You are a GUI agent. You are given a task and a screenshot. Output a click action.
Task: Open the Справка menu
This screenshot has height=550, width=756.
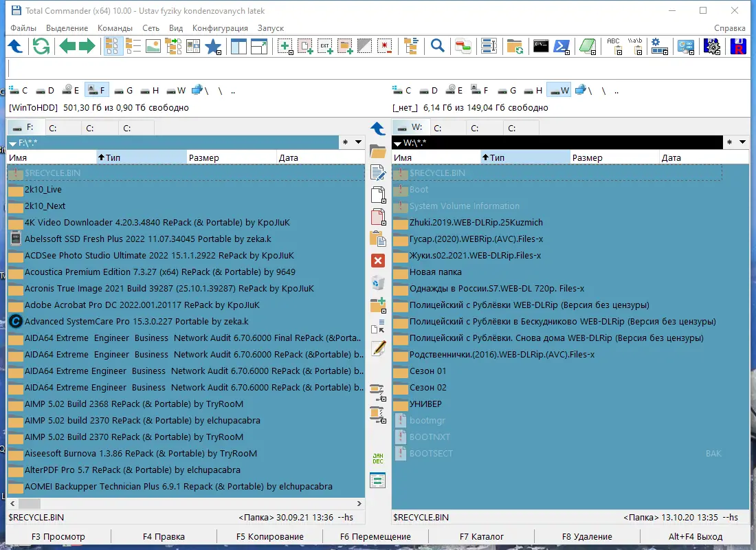pyautogui.click(x=729, y=28)
